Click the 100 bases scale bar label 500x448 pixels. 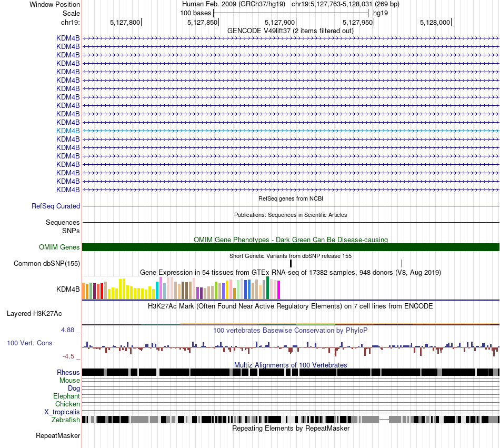[195, 13]
